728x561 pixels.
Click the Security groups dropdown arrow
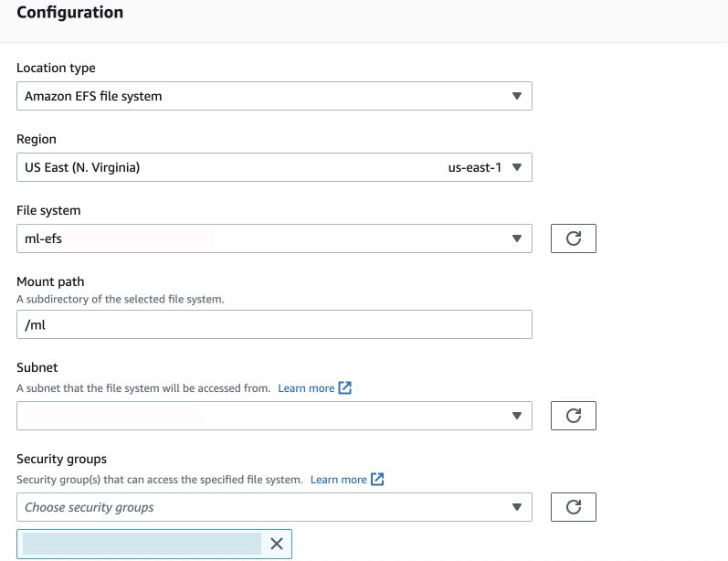coord(517,507)
